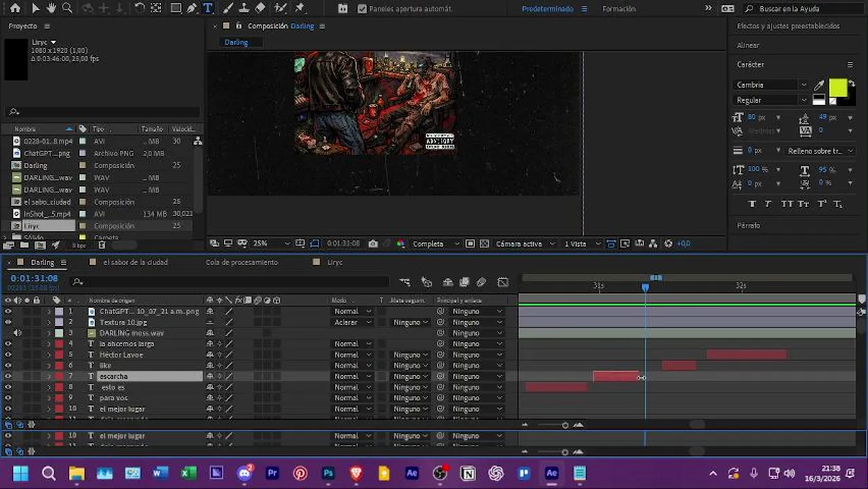
Task: Open the Regular font style dropdown
Action: (x=772, y=100)
